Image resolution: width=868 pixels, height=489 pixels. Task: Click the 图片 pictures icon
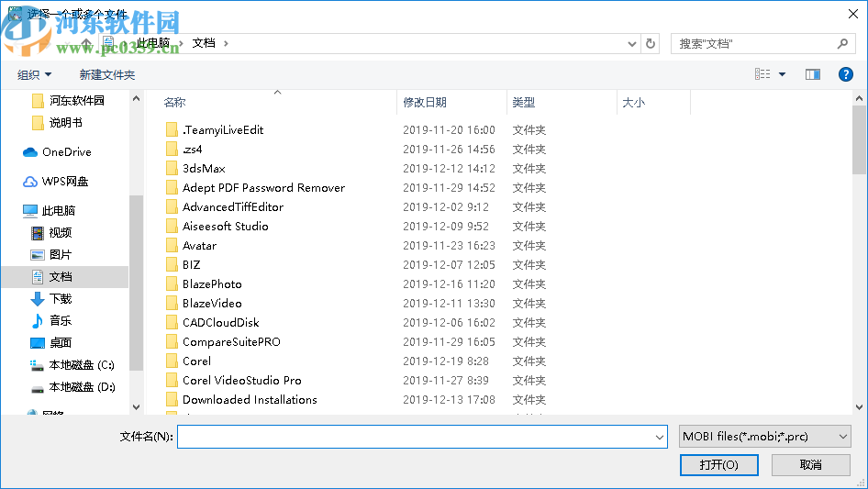click(37, 255)
